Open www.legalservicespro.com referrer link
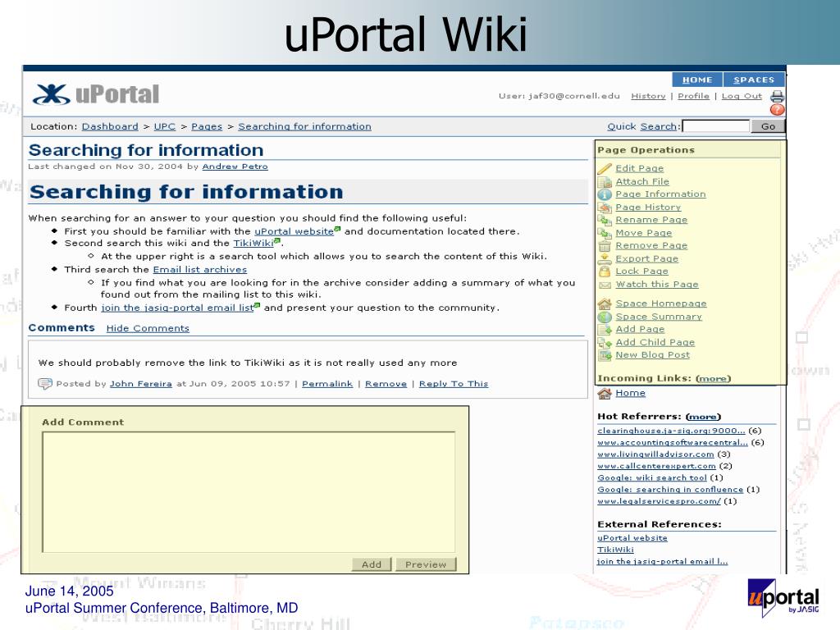The image size is (840, 630). (659, 501)
